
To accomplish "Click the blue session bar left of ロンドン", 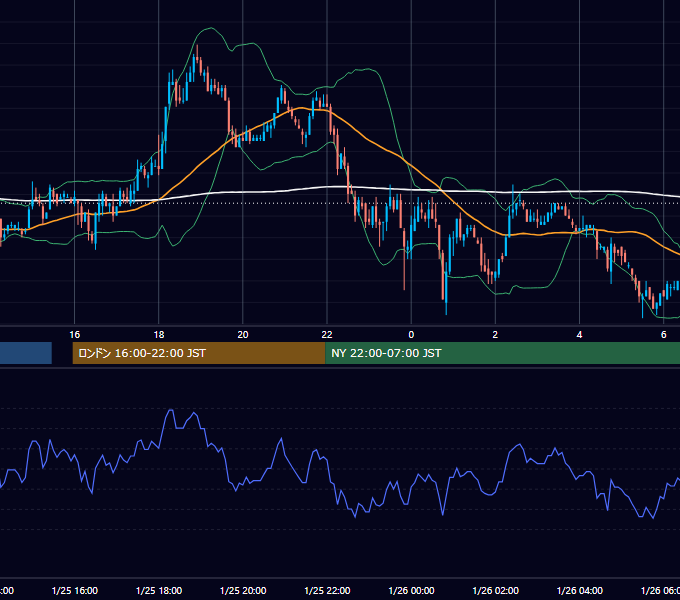I will tap(26, 353).
